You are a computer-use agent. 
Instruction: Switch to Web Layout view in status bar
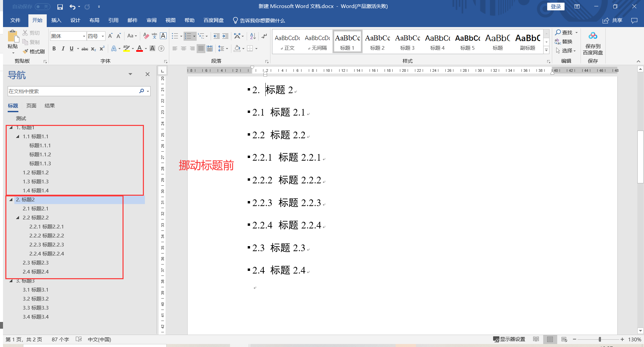point(564,339)
